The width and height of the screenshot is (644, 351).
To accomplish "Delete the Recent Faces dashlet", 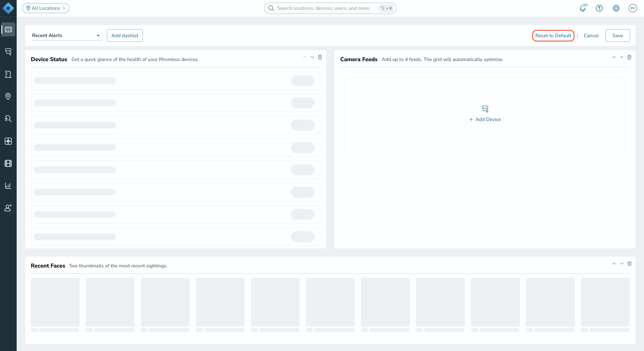I will (629, 264).
